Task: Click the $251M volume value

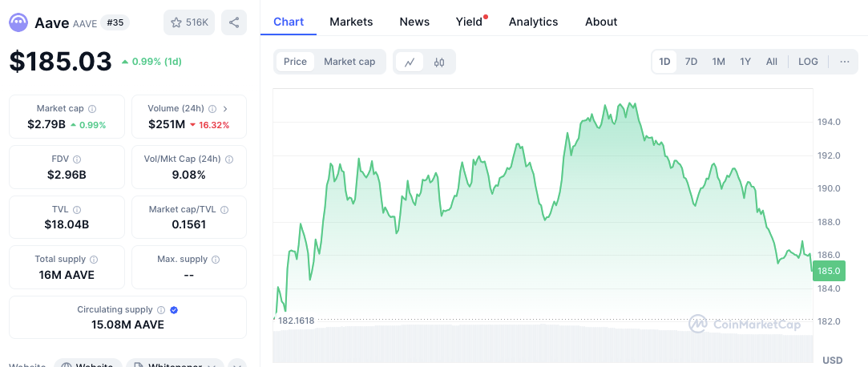Action: [167, 124]
